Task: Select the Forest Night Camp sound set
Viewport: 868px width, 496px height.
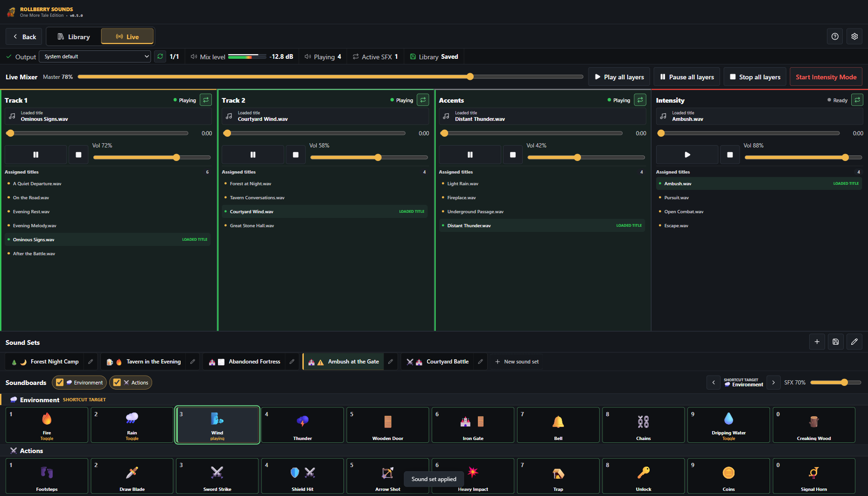Action: tap(46, 362)
